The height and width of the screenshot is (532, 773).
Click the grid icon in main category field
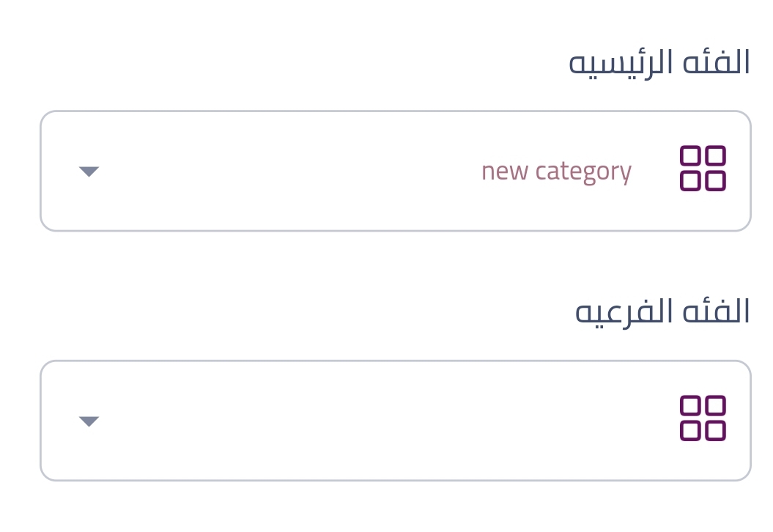703,169
